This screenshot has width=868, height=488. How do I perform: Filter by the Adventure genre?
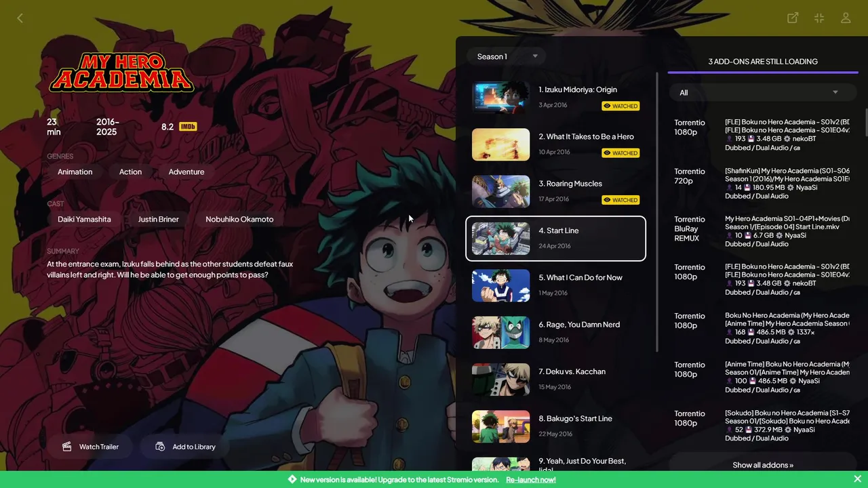coord(186,171)
